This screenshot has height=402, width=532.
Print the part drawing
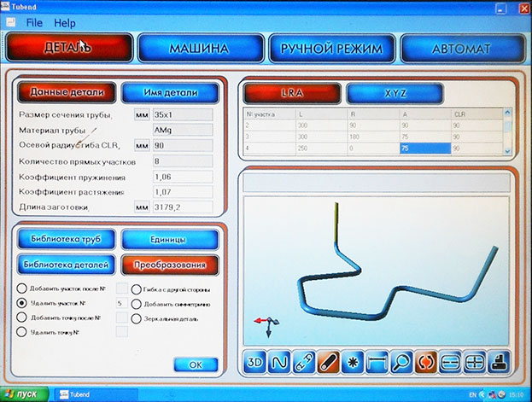(499, 362)
